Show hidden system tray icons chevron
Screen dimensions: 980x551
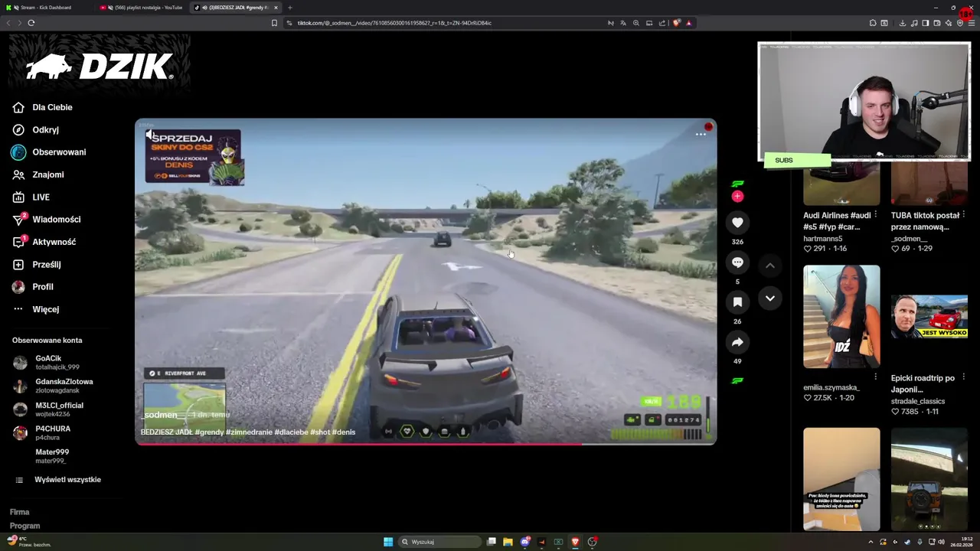pos(871,542)
